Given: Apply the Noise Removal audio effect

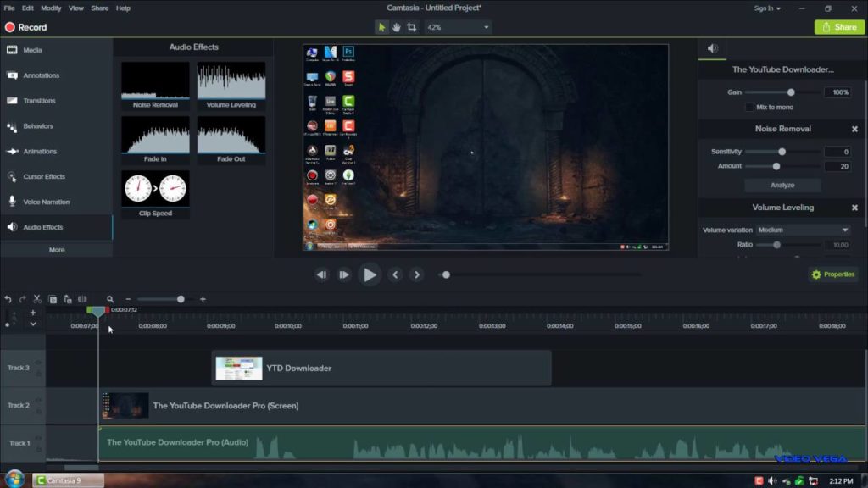Looking at the screenshot, I should tap(154, 82).
